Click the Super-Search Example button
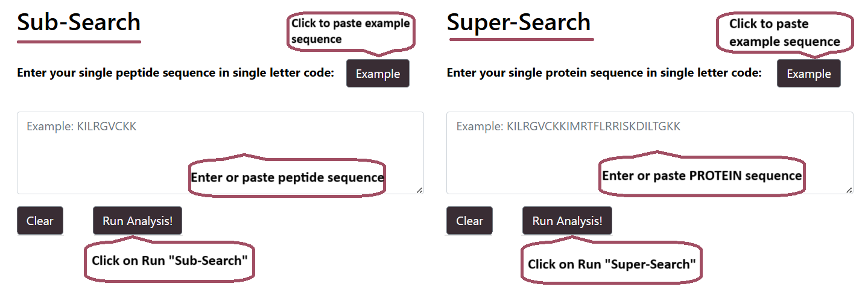The height and width of the screenshot is (298, 868). click(808, 74)
